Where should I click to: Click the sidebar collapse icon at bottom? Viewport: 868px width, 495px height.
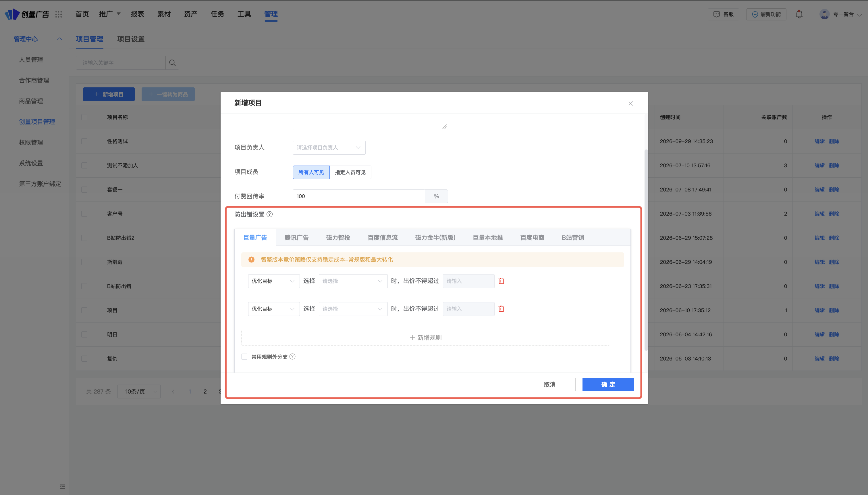point(63,486)
